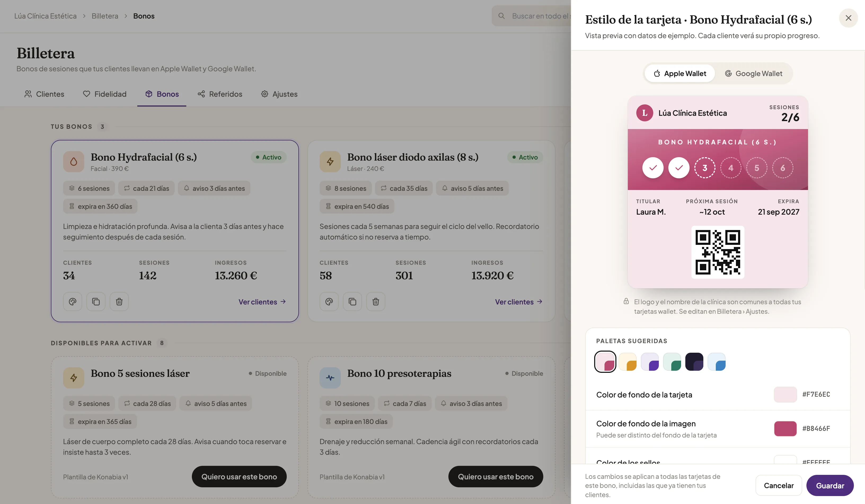The image size is (865, 504).
Task: Switch preview to Apple Wallet
Action: [x=680, y=73]
